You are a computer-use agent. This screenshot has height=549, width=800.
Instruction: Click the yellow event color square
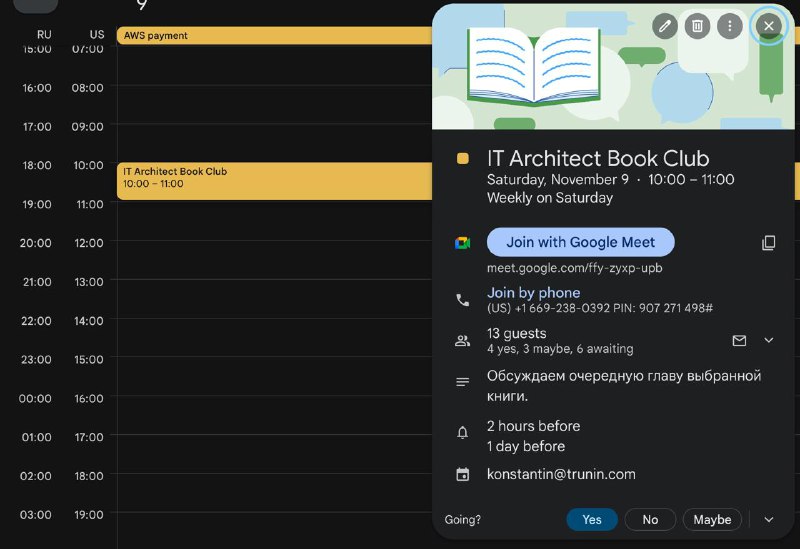pyautogui.click(x=463, y=159)
